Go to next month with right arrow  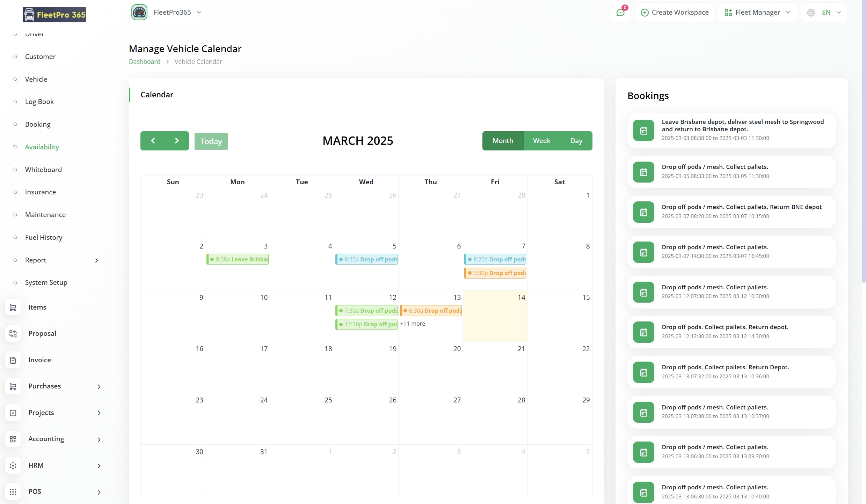point(177,141)
